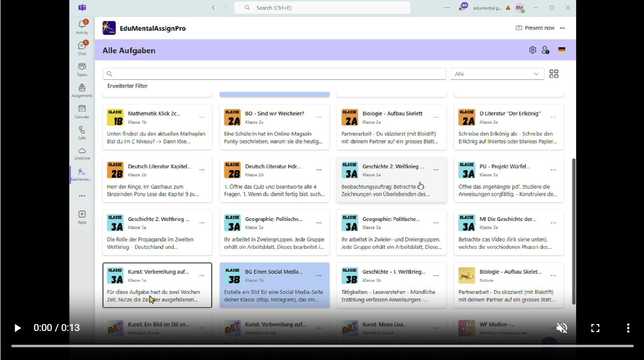This screenshot has height=360, width=644.
Task: Open the settings gear in Alle Aufgaben bar
Action: pyautogui.click(x=532, y=50)
